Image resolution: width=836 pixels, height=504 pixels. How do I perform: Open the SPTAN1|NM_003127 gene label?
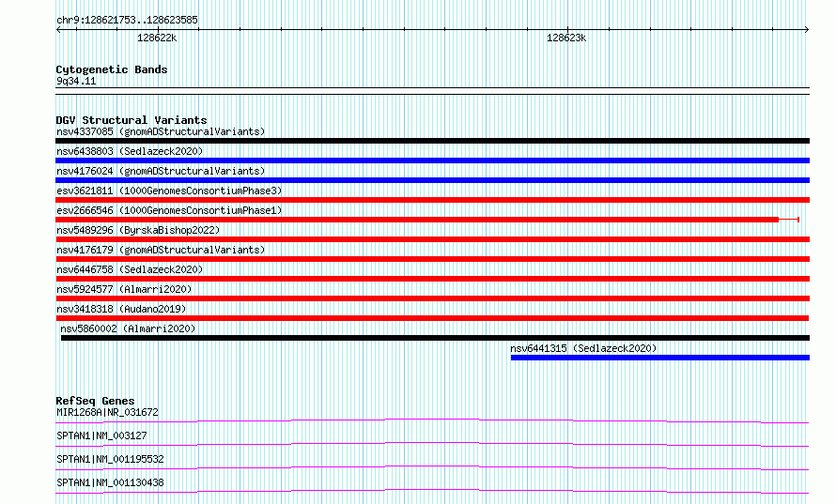pos(101,435)
